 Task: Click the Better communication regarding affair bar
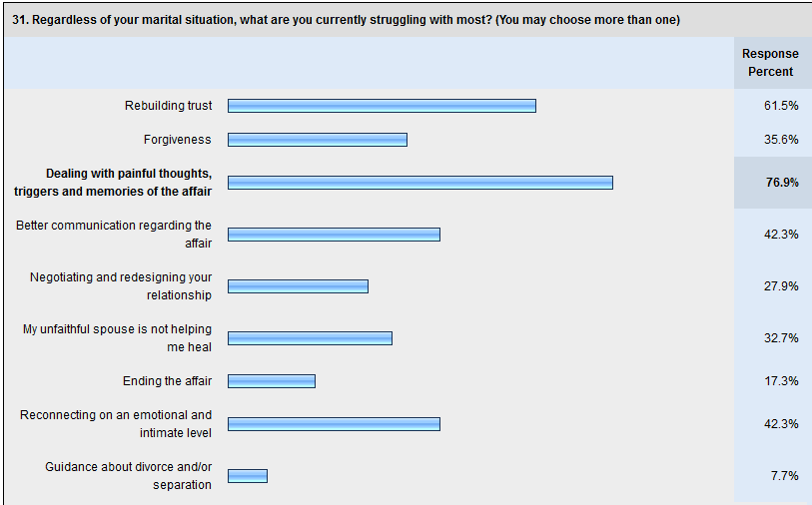334,235
